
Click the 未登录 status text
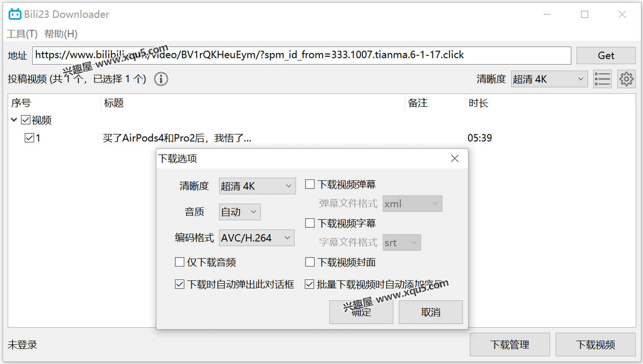click(x=23, y=345)
